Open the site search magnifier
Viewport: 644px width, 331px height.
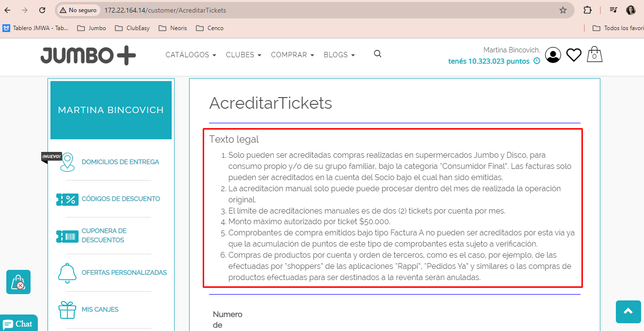click(x=378, y=54)
